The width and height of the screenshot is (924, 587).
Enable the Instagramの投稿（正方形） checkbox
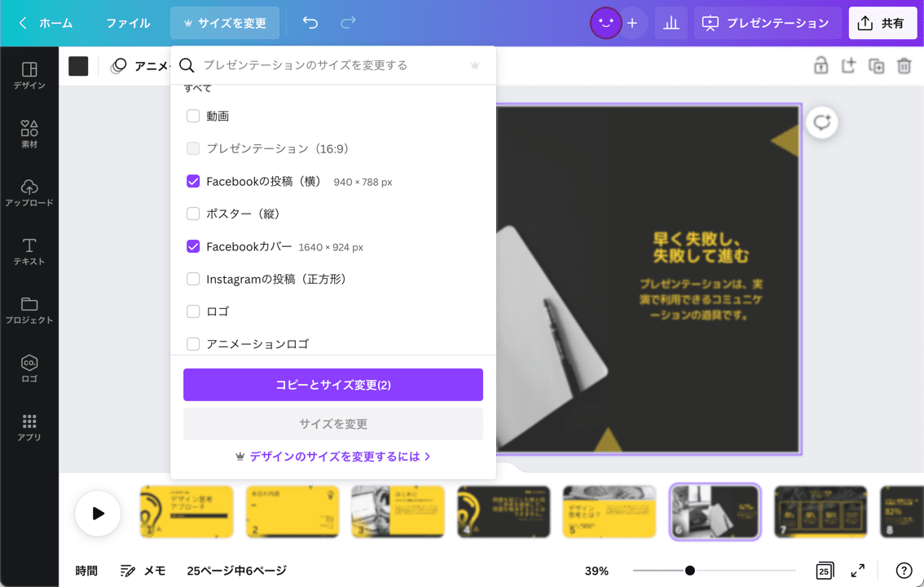click(193, 279)
